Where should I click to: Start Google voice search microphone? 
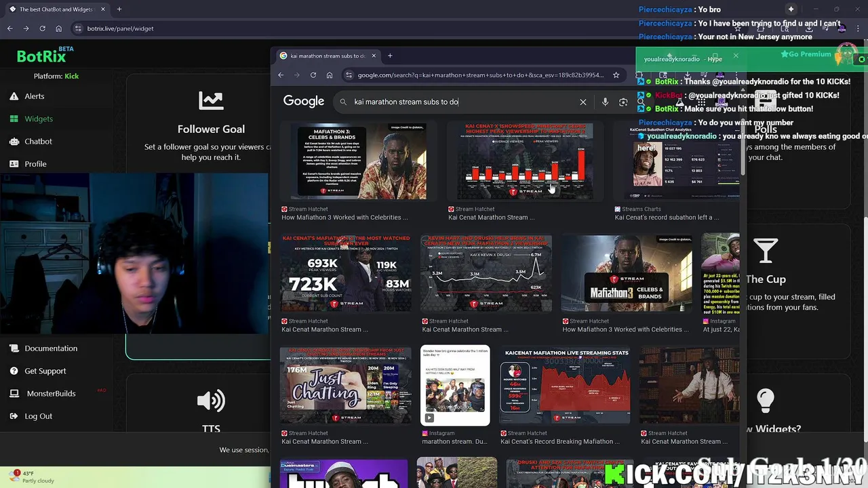[605, 102]
